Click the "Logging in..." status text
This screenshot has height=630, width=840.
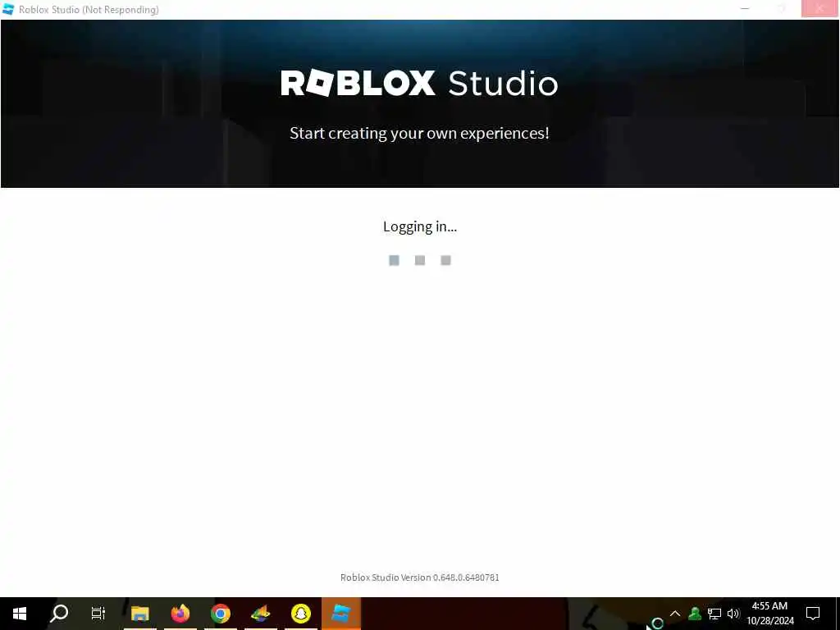(420, 226)
